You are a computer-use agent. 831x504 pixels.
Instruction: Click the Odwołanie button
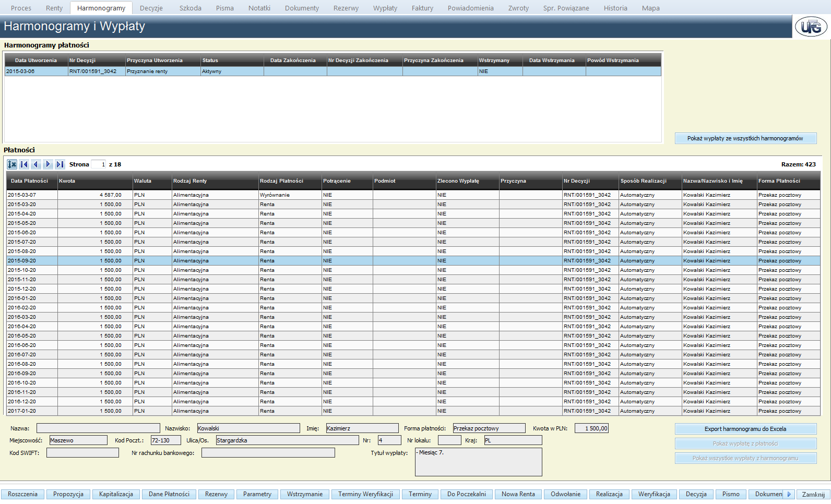[x=566, y=494]
